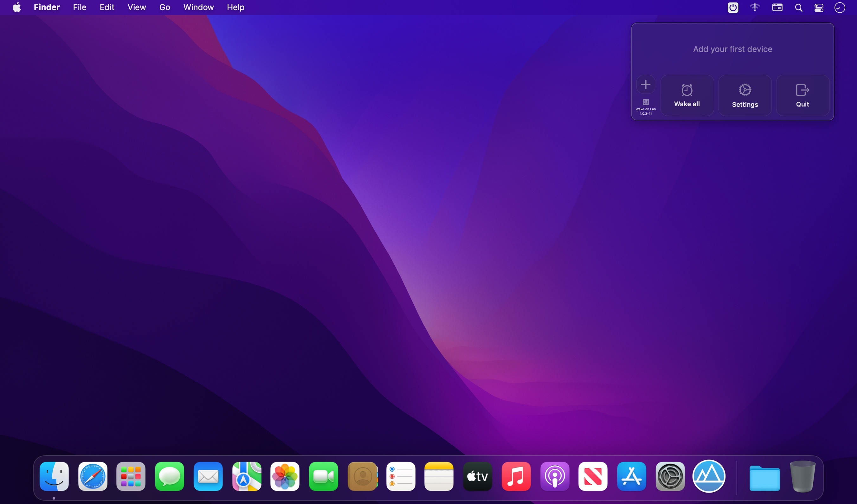
Task: Click the plus icon to add a device
Action: point(646,84)
